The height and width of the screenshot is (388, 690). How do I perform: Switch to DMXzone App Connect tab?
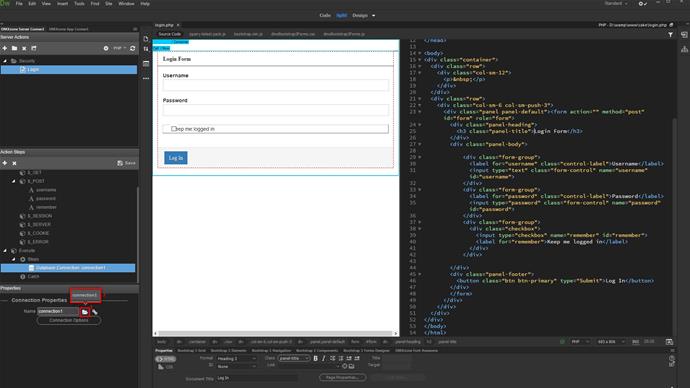coord(68,29)
